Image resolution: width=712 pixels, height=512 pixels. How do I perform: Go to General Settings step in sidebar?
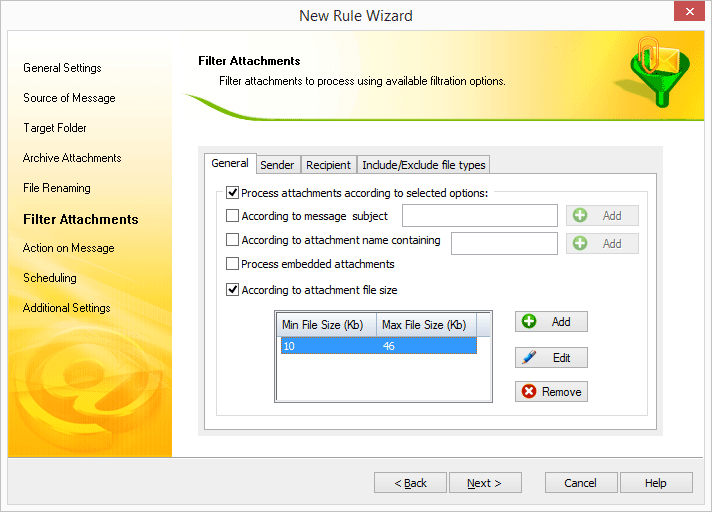point(62,68)
